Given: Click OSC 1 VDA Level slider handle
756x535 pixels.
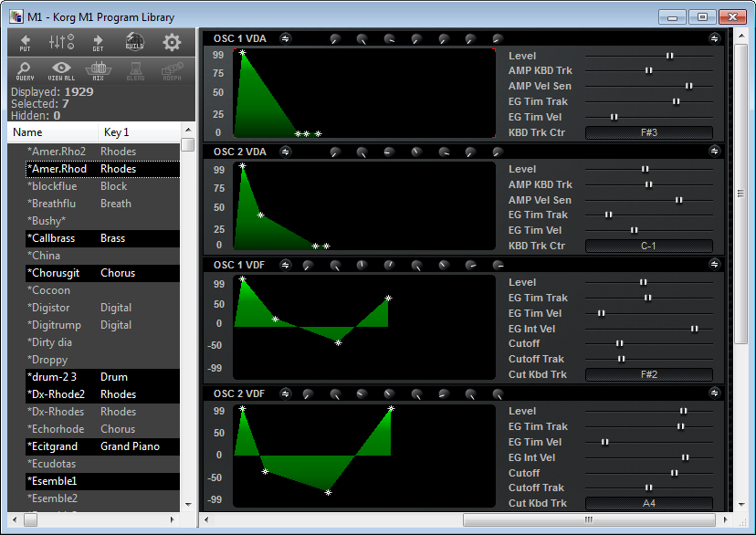Looking at the screenshot, I should pos(669,56).
